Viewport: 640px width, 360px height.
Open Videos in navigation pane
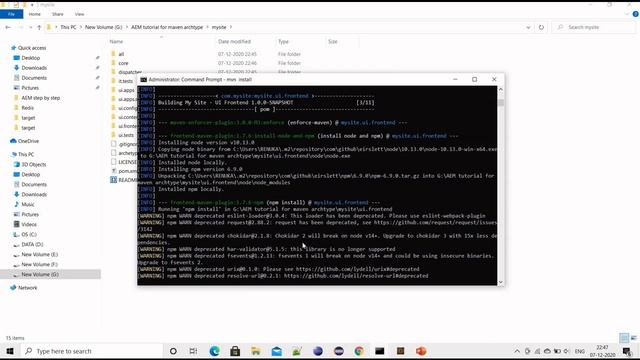pos(29,224)
